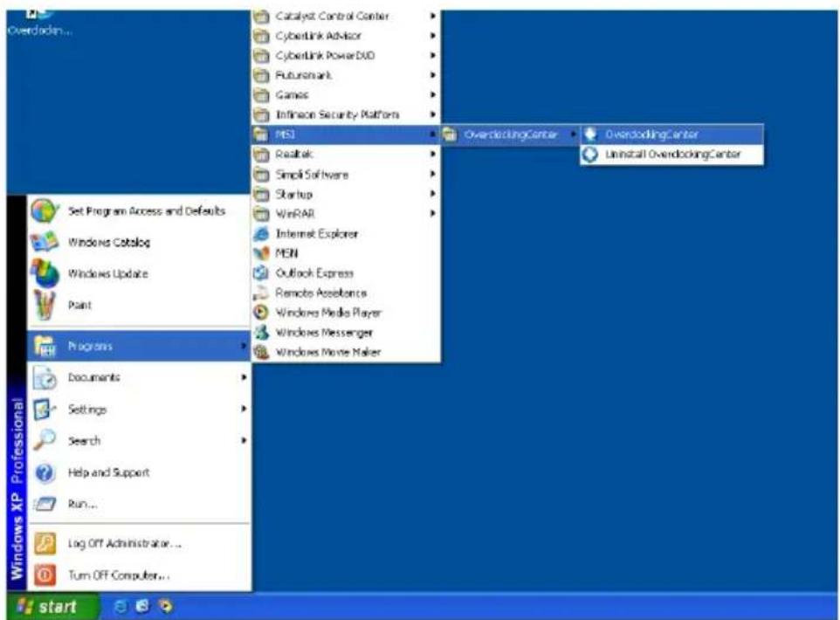Open the Documents menu entry

point(139,377)
